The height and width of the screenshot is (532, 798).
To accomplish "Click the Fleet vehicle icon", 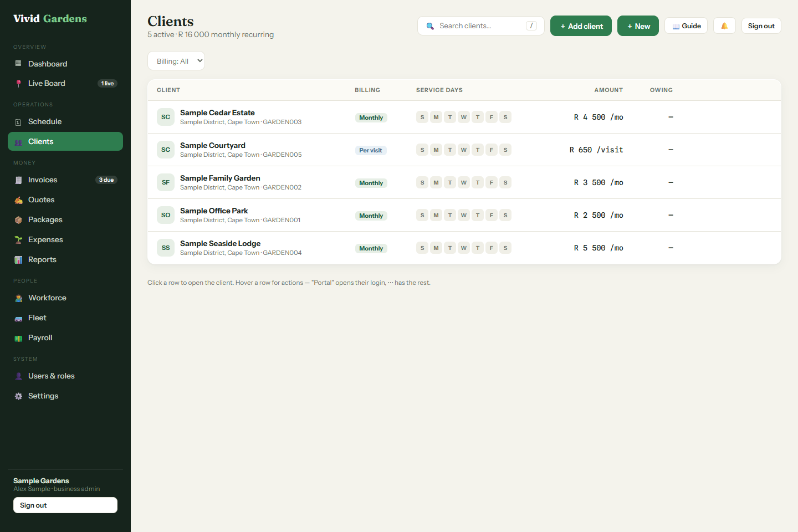I will click(x=18, y=318).
